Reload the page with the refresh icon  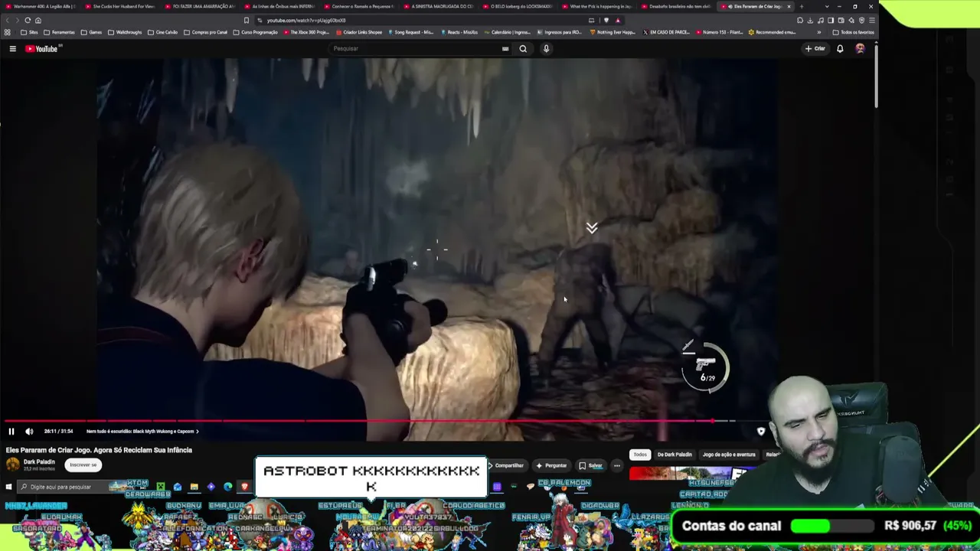(28, 21)
